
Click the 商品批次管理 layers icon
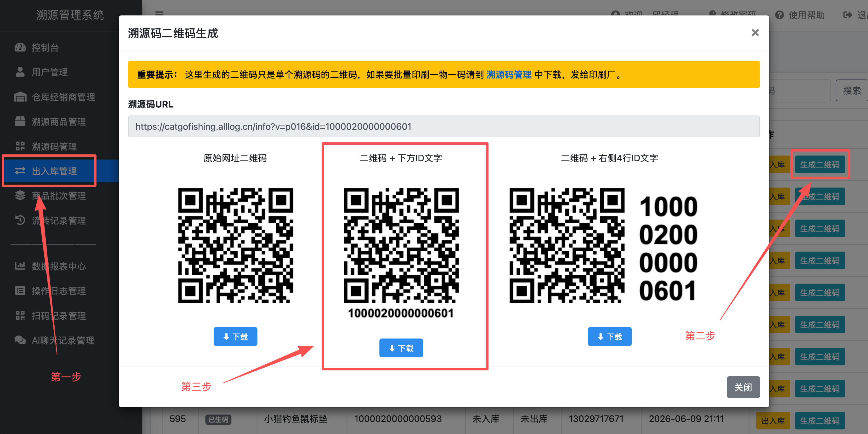20,196
